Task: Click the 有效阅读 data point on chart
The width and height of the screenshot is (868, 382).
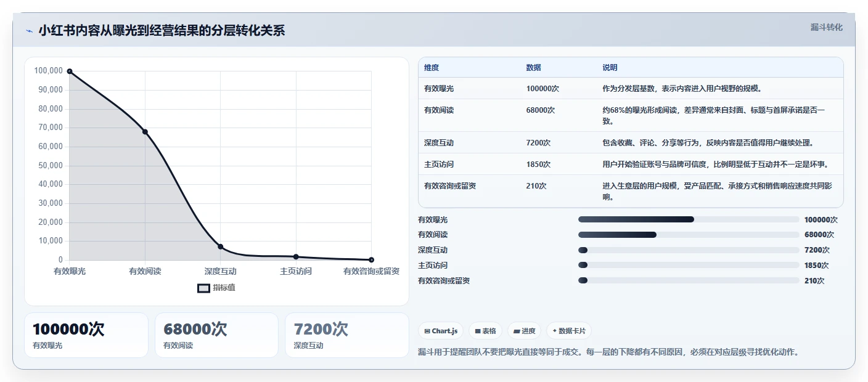Action: coord(145,132)
